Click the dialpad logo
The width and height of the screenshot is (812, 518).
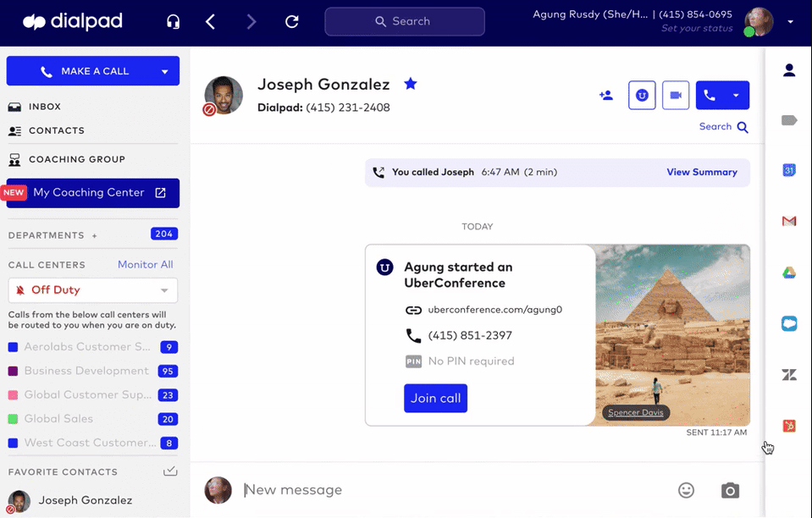tap(73, 22)
